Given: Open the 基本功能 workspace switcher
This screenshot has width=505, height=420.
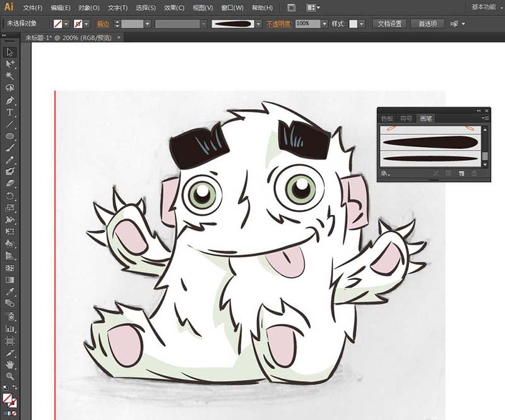Looking at the screenshot, I should point(484,7).
